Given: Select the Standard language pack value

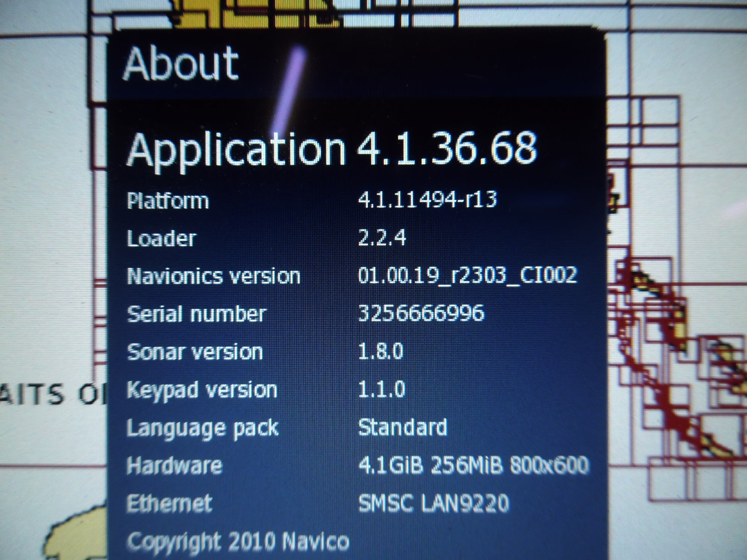Looking at the screenshot, I should pos(402,427).
